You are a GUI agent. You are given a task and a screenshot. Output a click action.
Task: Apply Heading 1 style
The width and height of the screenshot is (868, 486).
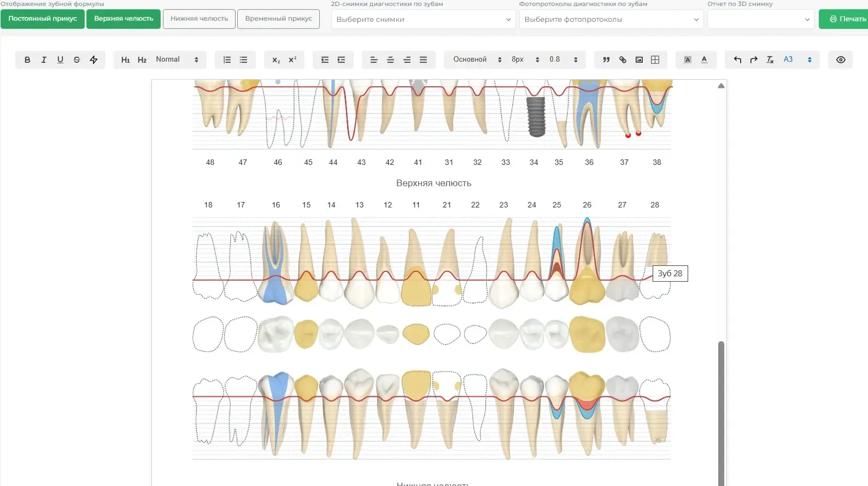[x=126, y=60]
